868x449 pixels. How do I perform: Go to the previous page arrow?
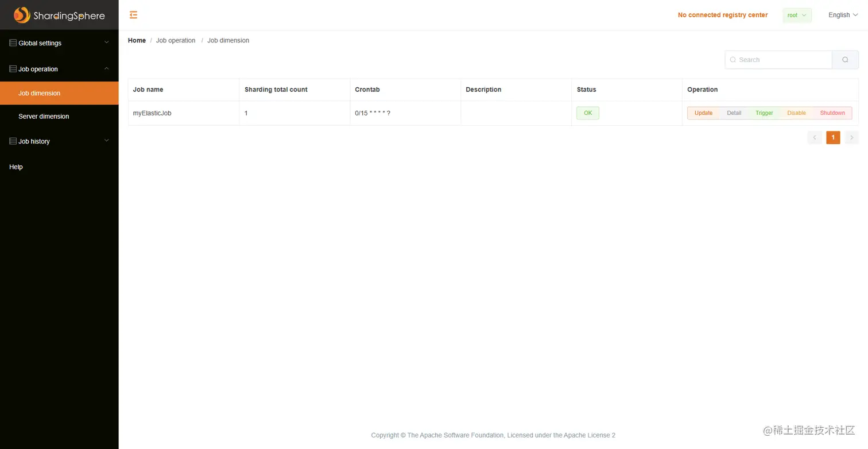pyautogui.click(x=814, y=137)
